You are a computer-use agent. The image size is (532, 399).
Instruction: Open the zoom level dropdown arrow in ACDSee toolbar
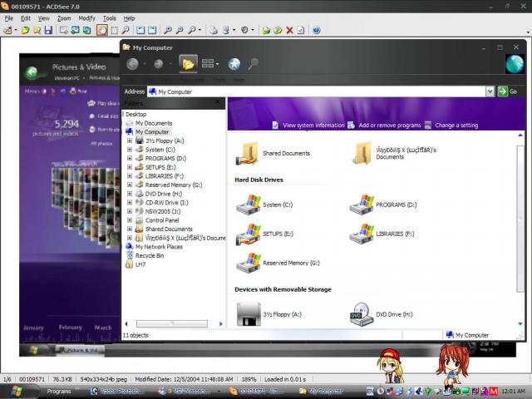click(x=199, y=30)
